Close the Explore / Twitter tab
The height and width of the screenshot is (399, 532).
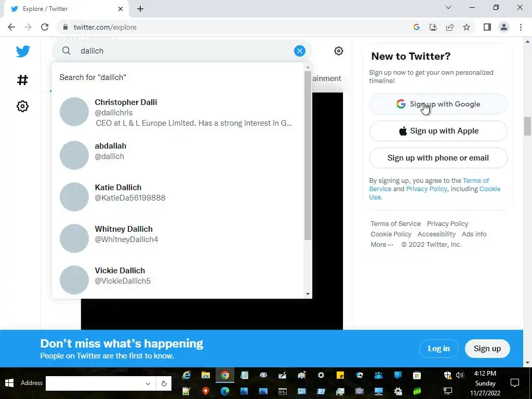click(x=121, y=9)
